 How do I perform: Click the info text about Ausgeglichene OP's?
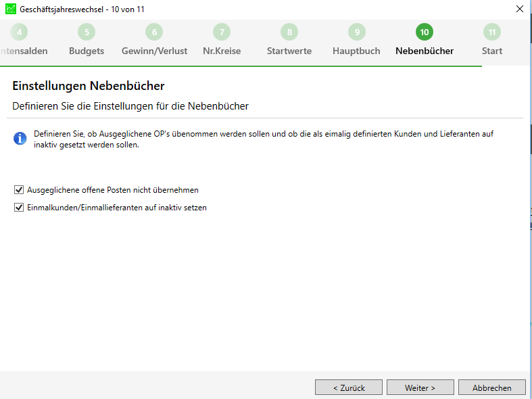263,139
